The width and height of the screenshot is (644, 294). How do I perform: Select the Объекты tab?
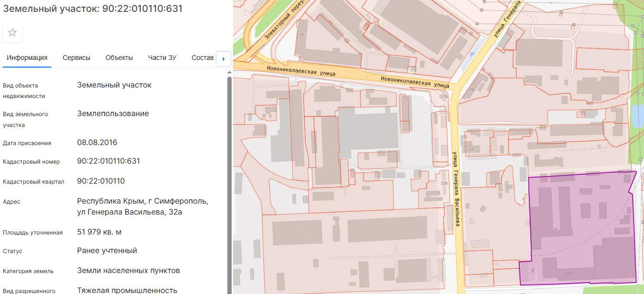pos(119,58)
